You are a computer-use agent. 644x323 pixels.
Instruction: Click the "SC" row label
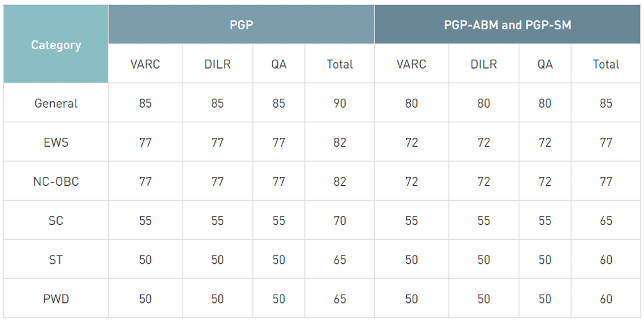click(56, 220)
